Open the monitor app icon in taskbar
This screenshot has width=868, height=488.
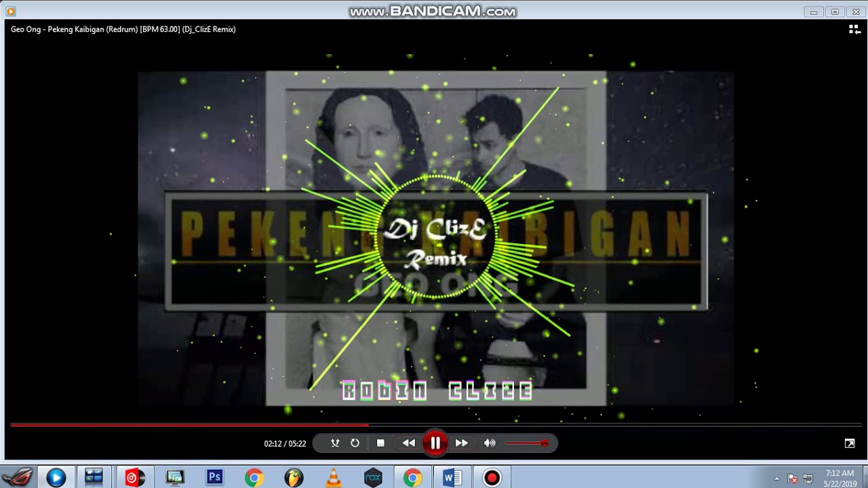pos(175,478)
